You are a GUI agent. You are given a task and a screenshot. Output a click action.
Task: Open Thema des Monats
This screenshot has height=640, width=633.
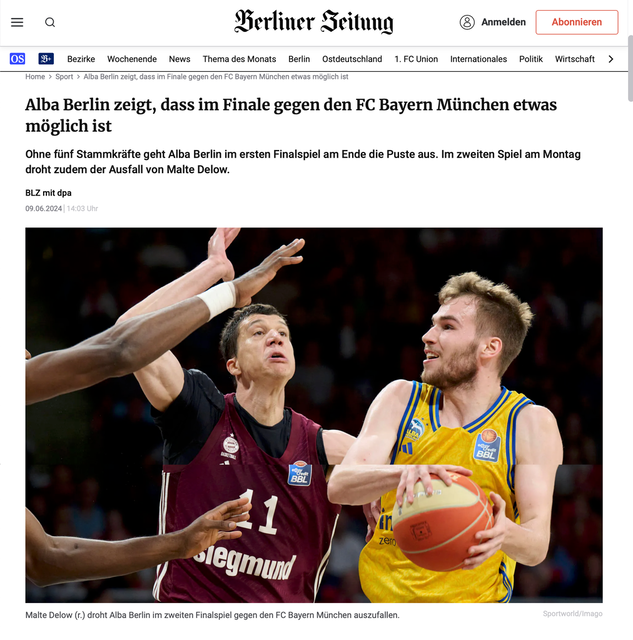click(x=239, y=59)
